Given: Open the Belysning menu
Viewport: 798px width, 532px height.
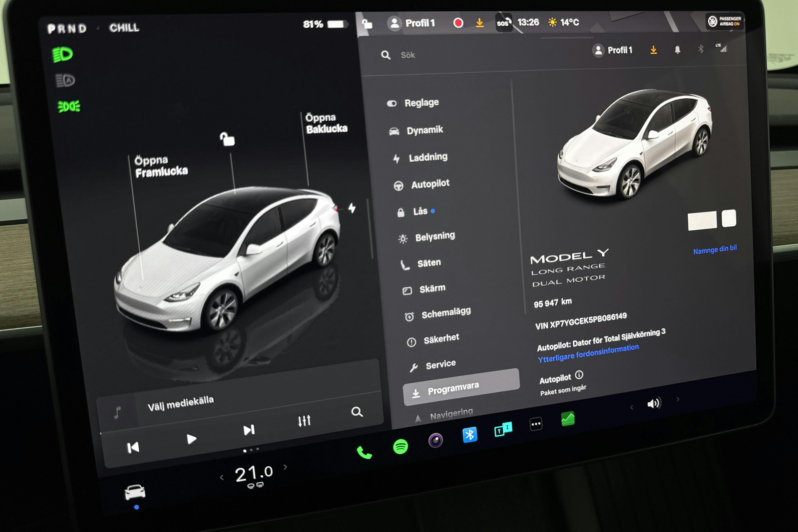Looking at the screenshot, I should point(427,237).
